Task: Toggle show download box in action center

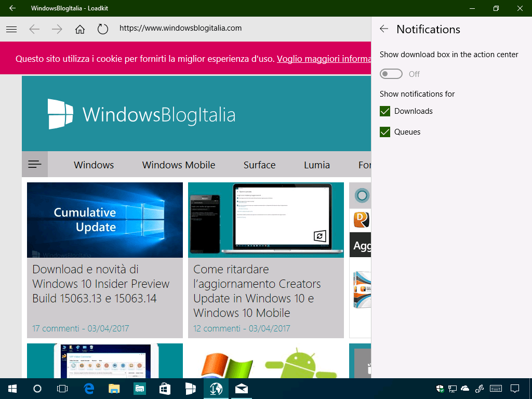Action: pyautogui.click(x=391, y=74)
